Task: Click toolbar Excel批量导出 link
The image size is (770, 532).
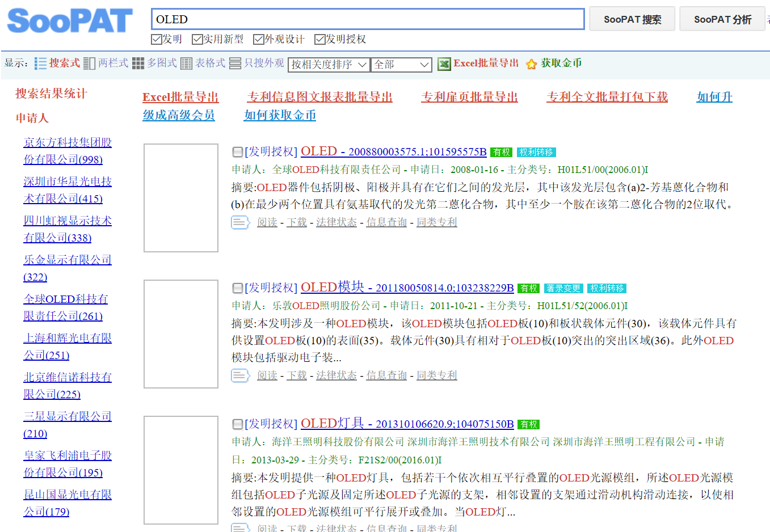Action: (486, 64)
